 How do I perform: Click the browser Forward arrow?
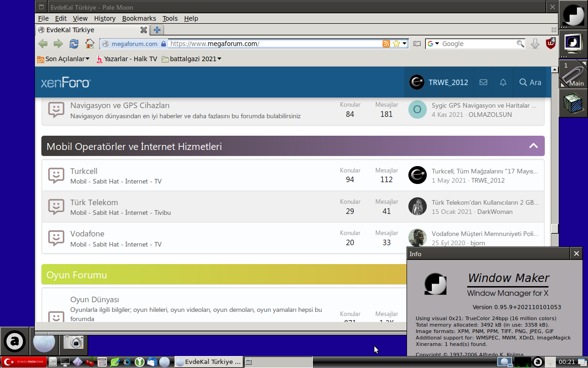click(58, 44)
